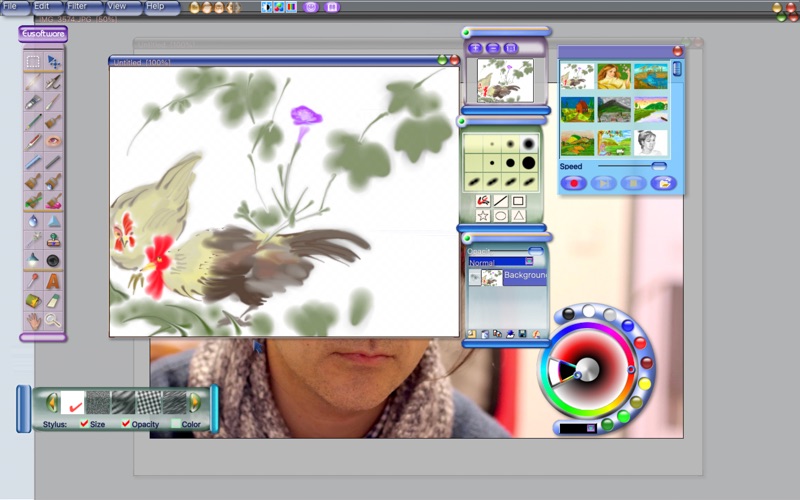Expand texture list with right arrow
The height and width of the screenshot is (500, 800).
point(195,402)
